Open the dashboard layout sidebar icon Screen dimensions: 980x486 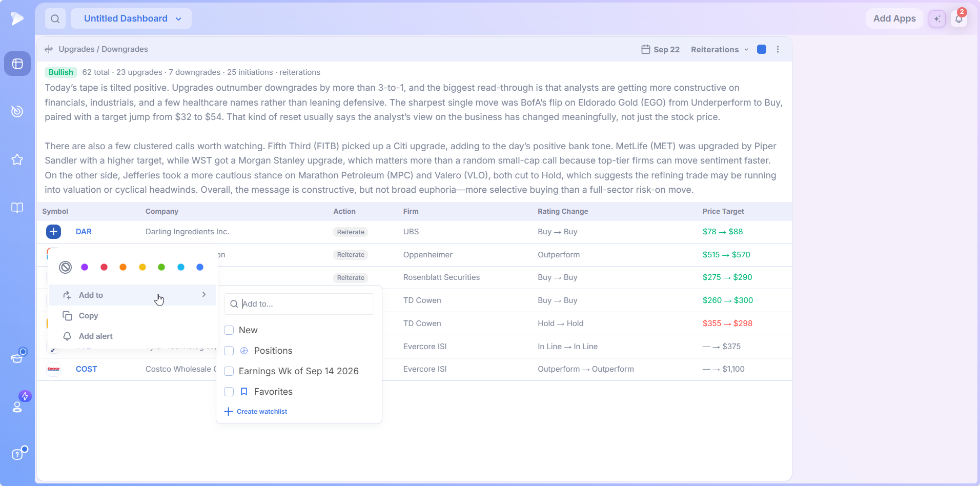click(17, 64)
